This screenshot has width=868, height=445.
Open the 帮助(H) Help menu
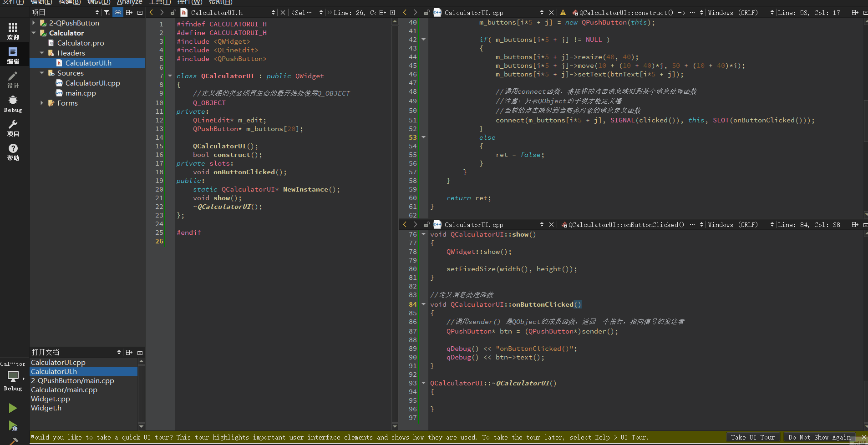pos(221,2)
